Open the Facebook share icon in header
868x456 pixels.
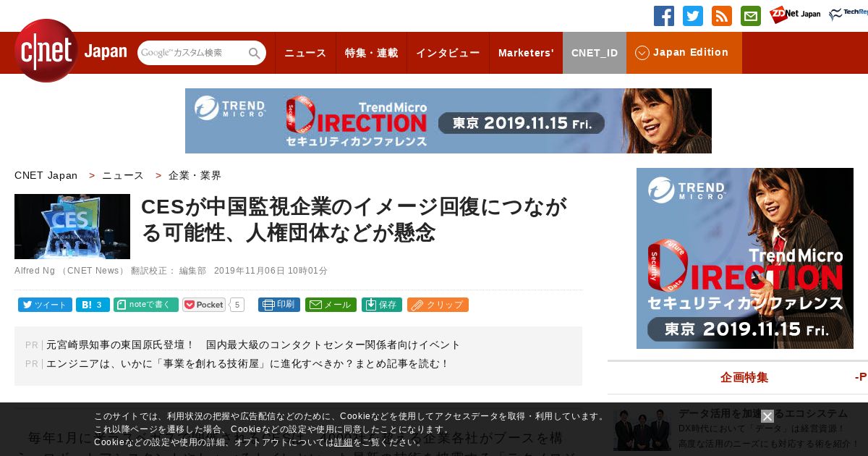tap(664, 16)
